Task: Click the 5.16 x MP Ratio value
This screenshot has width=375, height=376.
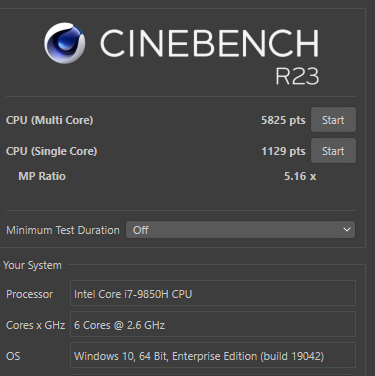Action: pyautogui.click(x=300, y=176)
